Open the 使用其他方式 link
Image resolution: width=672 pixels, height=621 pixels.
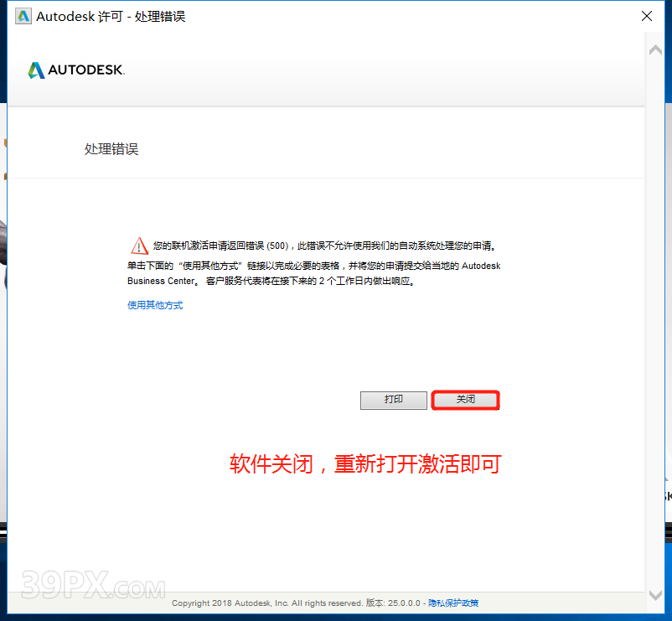pyautogui.click(x=155, y=305)
